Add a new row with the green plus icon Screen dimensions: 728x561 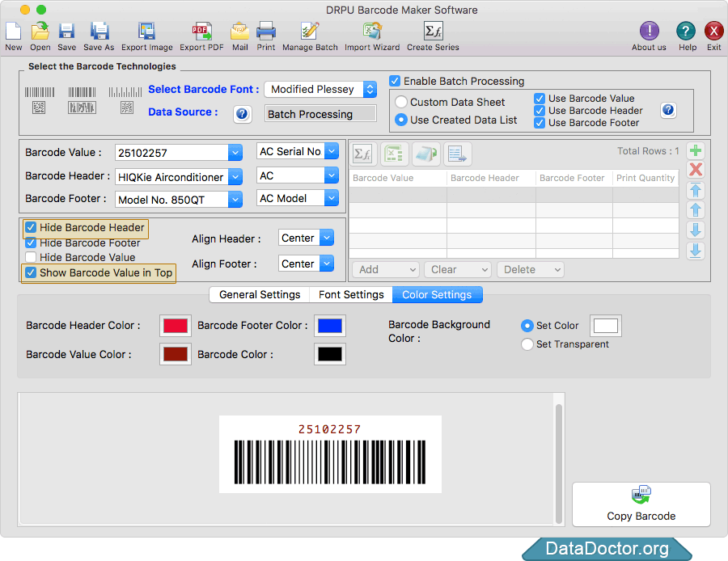point(696,150)
